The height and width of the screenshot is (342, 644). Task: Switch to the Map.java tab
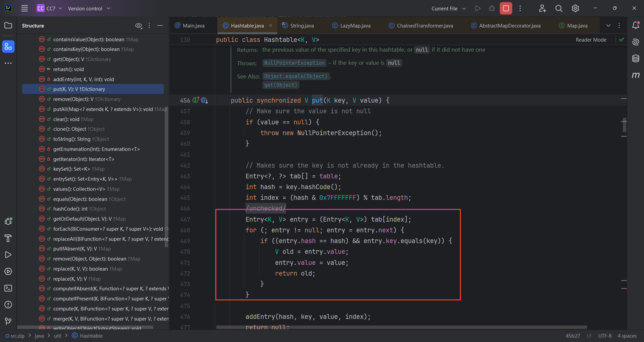573,25
